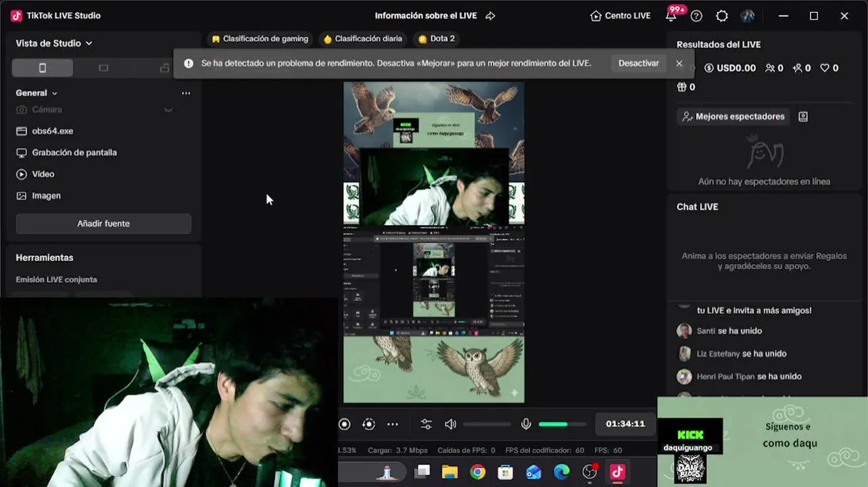Screen dimensions: 868x487
Task: Click the live preview canvas
Action: pos(434,242)
